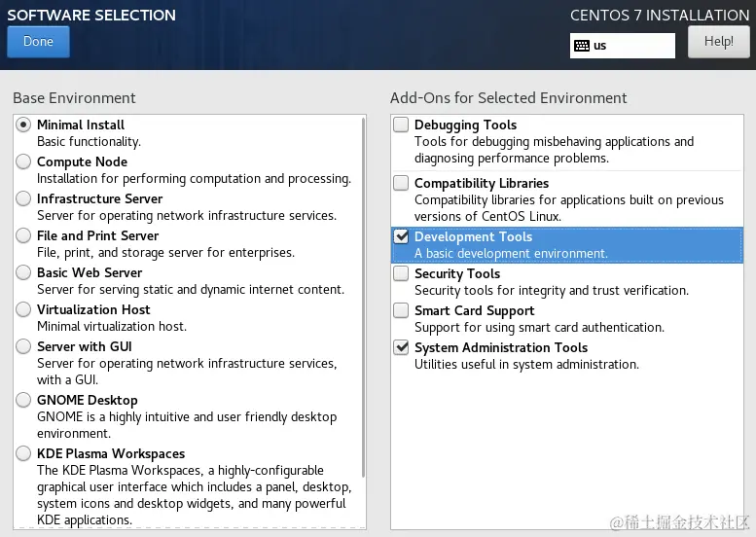Choose File and Print Server option
The width and height of the screenshot is (756, 537).
point(23,235)
